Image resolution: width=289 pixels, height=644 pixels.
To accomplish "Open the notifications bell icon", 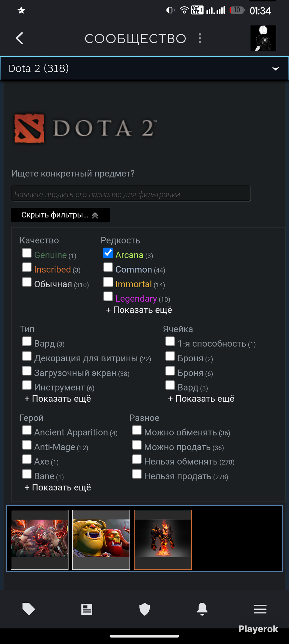I will (202, 609).
